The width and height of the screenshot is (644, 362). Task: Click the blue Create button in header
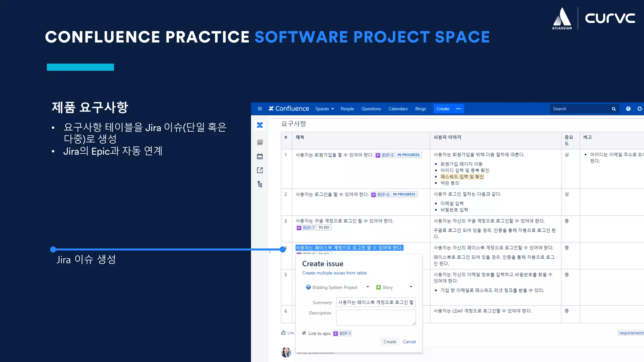pos(443,109)
